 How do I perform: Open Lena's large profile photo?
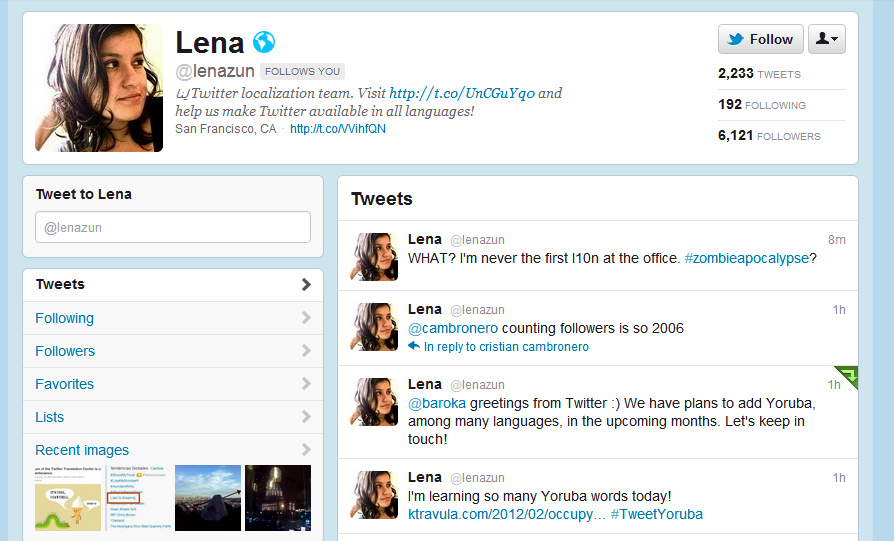(99, 88)
